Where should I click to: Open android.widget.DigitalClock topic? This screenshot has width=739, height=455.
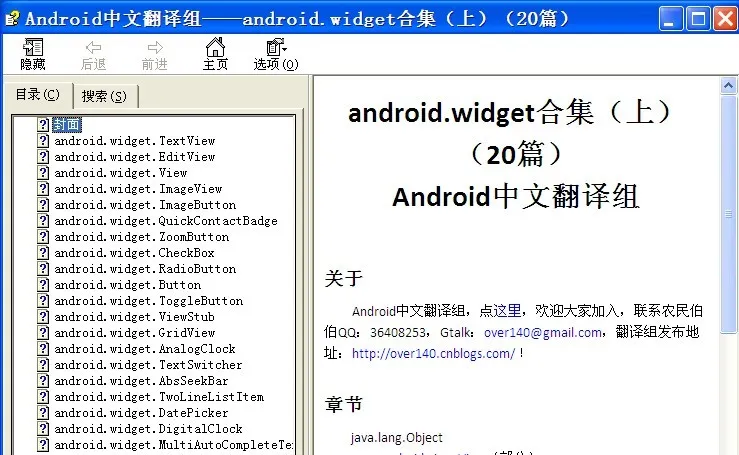pos(148,429)
